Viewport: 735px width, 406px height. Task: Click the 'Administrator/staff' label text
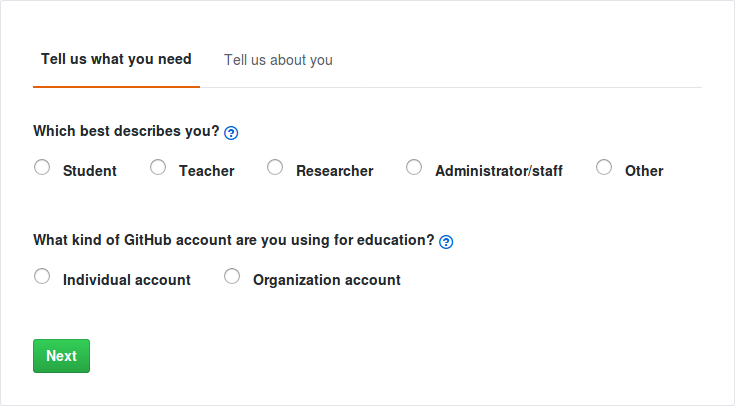(x=499, y=171)
